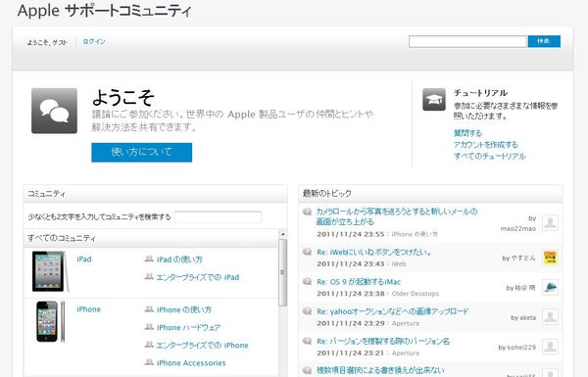The height and width of the screenshot is (377, 588).
Task: Open the iPhone の使い方 community
Action: tap(184, 309)
